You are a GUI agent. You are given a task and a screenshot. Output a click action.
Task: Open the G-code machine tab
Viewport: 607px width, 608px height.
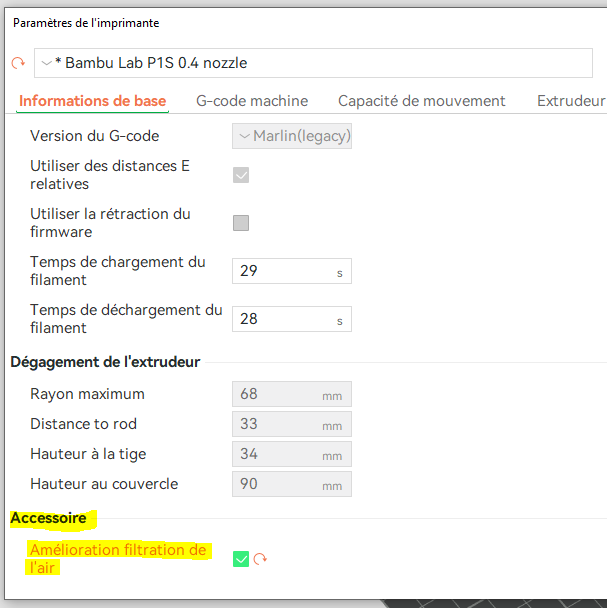[252, 101]
